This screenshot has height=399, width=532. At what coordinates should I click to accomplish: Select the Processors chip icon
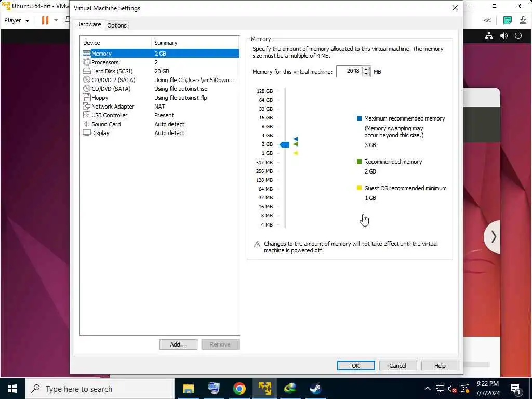pos(87,62)
